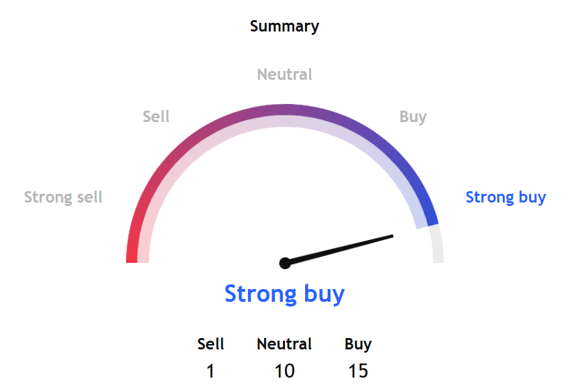
Task: Click the bold Neutral count heading
Action: click(x=284, y=344)
